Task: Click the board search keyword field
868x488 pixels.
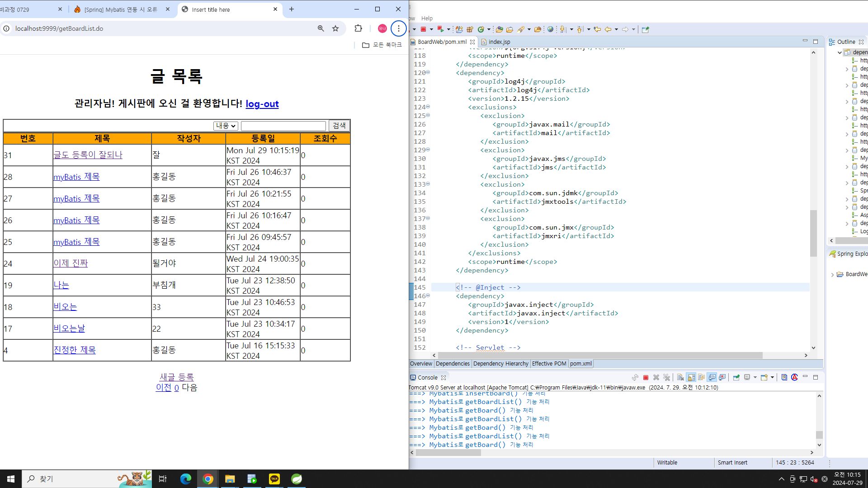Action: (x=283, y=126)
